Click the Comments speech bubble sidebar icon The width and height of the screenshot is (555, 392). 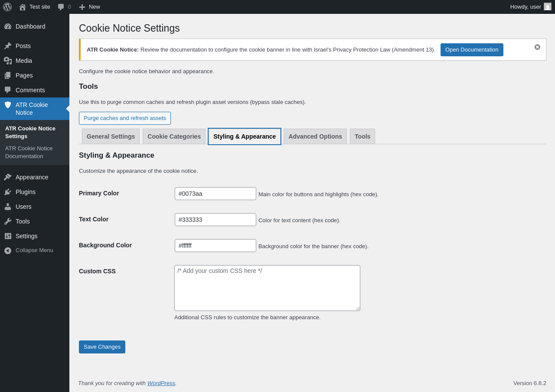(8, 90)
